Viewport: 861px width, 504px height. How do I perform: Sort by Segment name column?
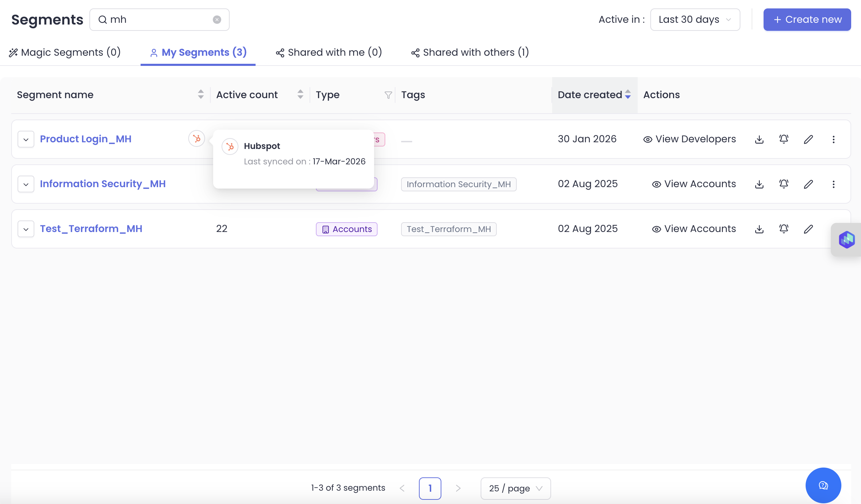click(201, 94)
